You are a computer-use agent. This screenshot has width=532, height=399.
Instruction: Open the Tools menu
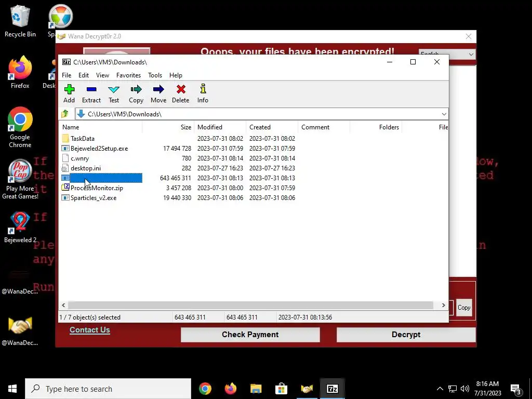(155, 75)
